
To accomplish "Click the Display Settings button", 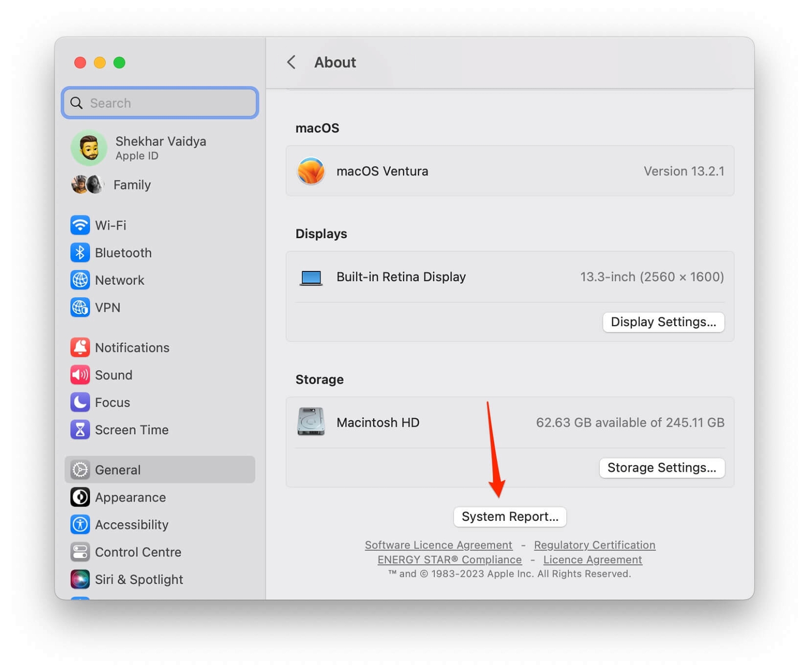I will pos(663,322).
